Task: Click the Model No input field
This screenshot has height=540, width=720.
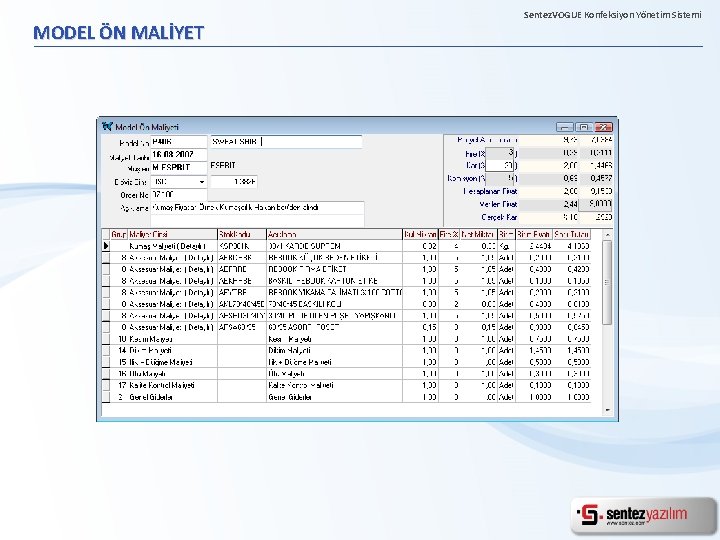Action: coord(179,142)
